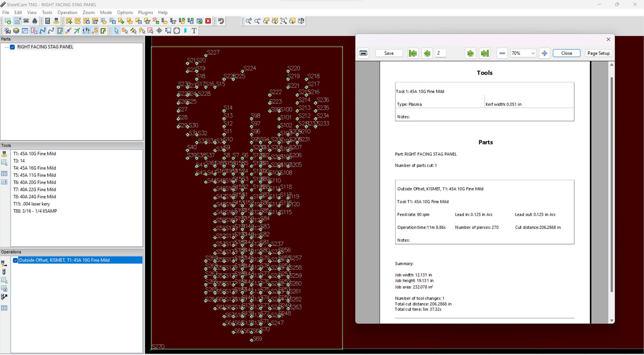The width and height of the screenshot is (644, 355).
Task: Close the report dialog with X
Action: [608, 39]
